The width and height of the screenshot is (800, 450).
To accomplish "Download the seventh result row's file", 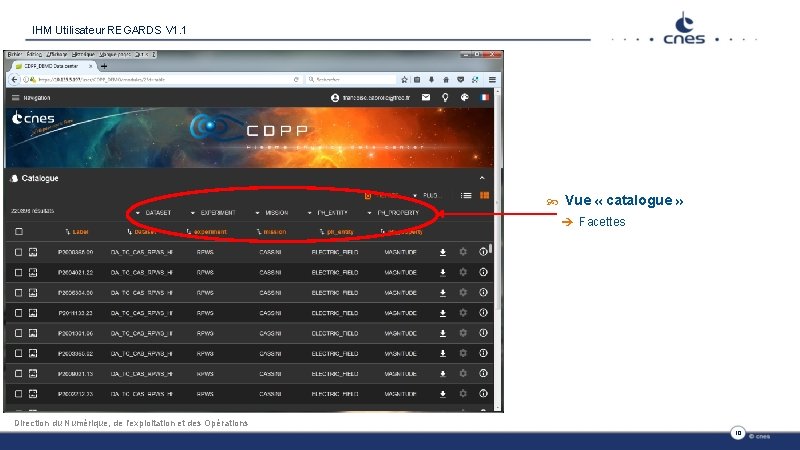I will pos(443,373).
